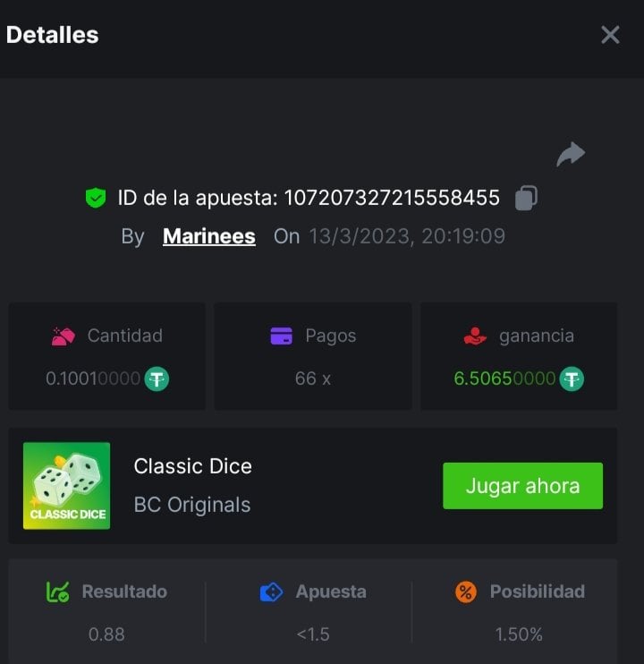Click the Classic Dice game thumbnail
Viewport: 644px width, 664px height.
pos(66,486)
